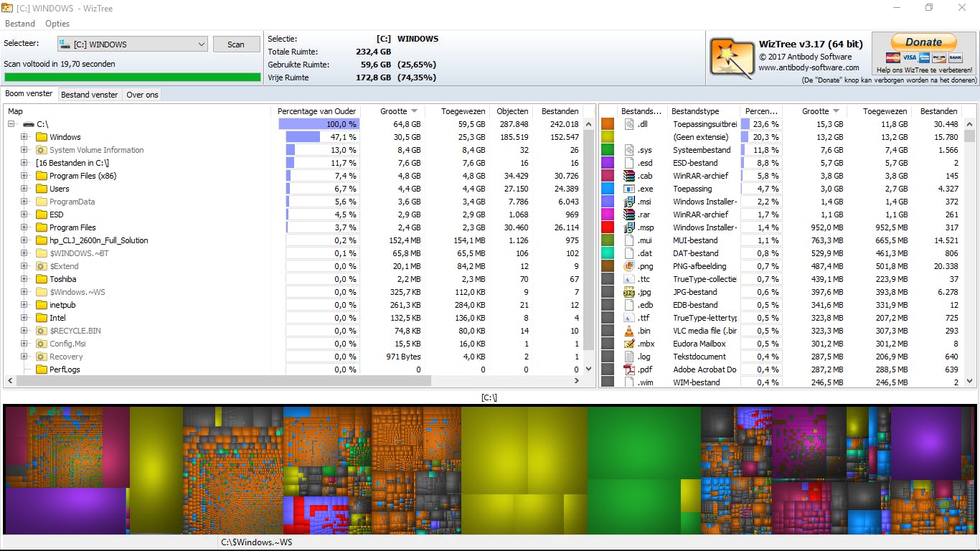Sort tree by Grootte column header
The width and height of the screenshot is (980, 551).
[392, 111]
